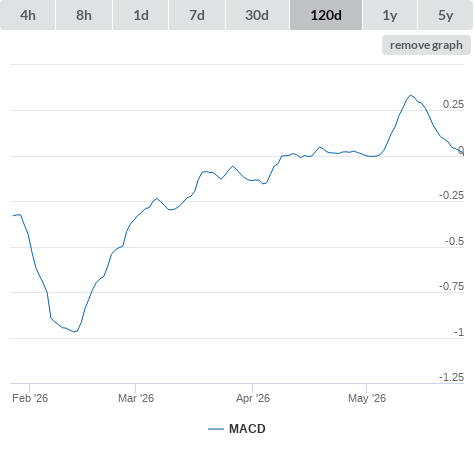Click the Mar '26 axis label
Image resolution: width=474 pixels, height=455 pixels.
click(136, 398)
